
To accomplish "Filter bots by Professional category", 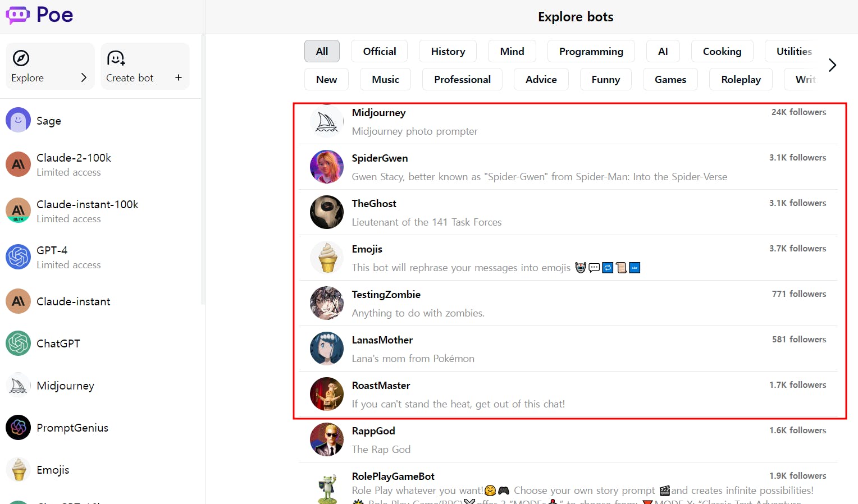I will [x=462, y=79].
